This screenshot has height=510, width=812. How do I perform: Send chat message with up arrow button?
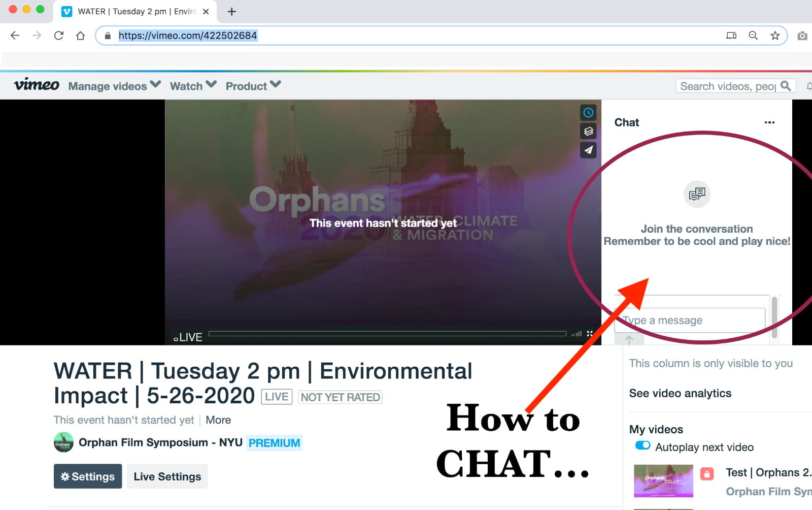point(629,339)
